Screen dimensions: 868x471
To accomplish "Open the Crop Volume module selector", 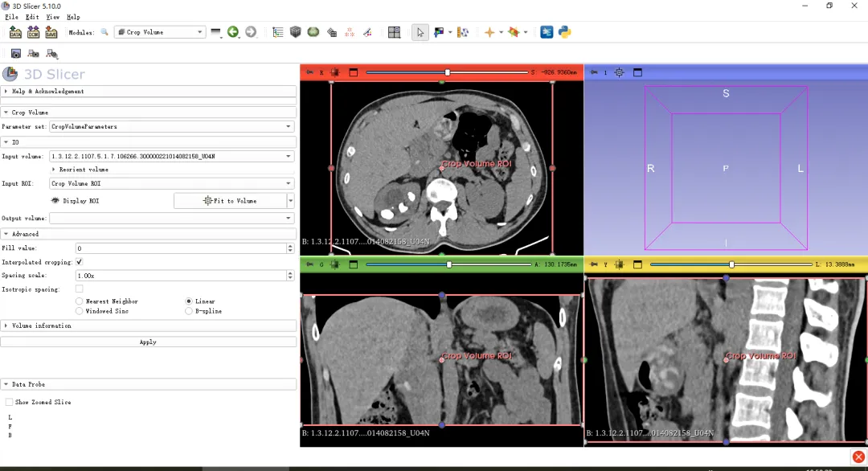I will pos(160,32).
